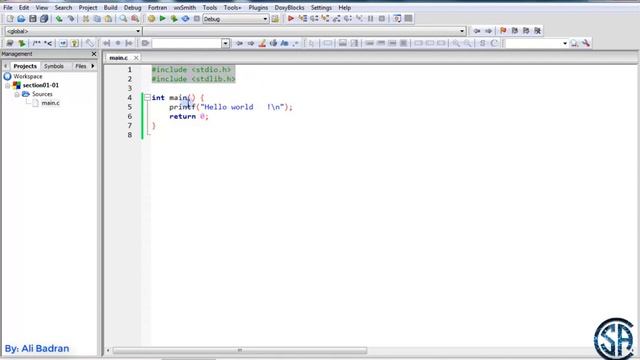640x360 pixels.
Task: Open the Settings menu
Action: point(321,7)
